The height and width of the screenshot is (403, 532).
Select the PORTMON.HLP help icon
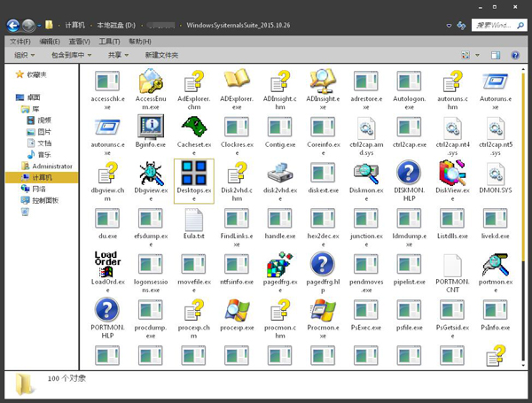point(107,309)
